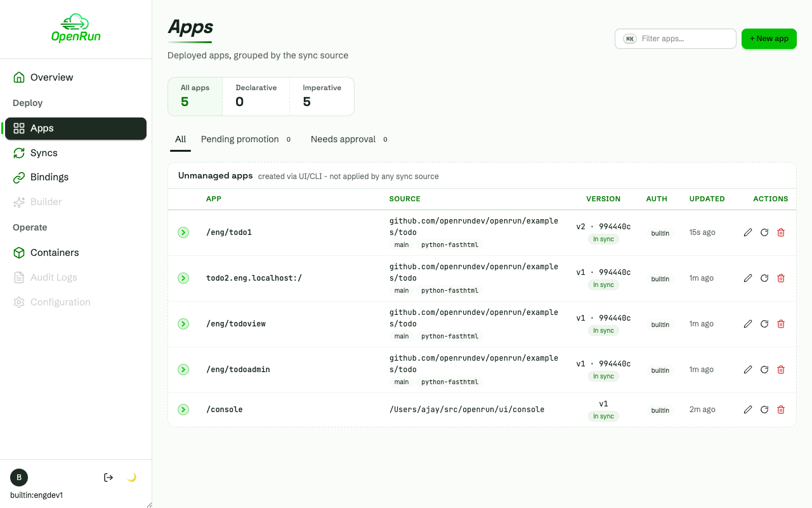Select Apps in the sidebar

pos(75,128)
